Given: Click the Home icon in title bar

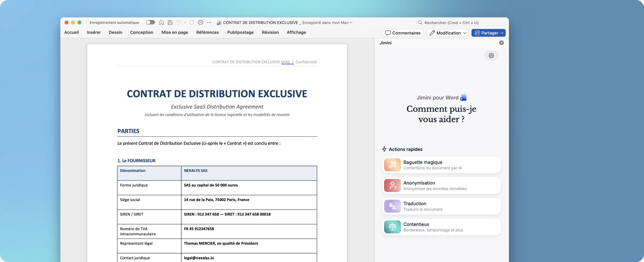Looking at the screenshot, I should click(x=162, y=22).
